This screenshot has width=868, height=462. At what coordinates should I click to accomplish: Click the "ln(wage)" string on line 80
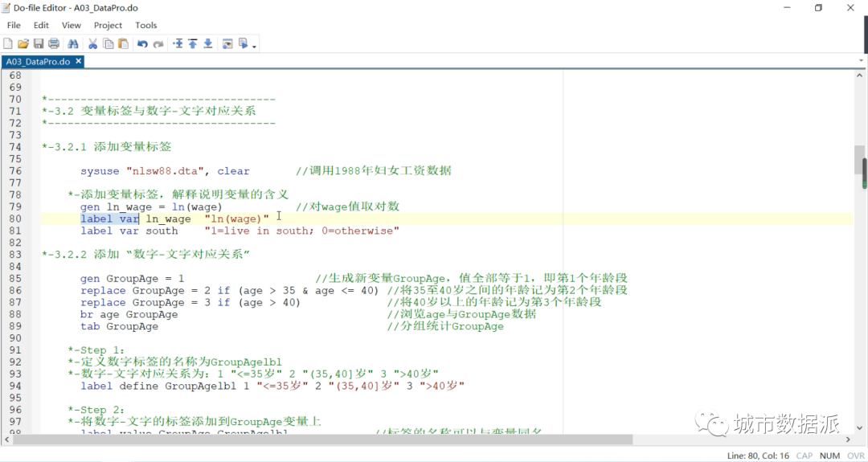coord(236,219)
